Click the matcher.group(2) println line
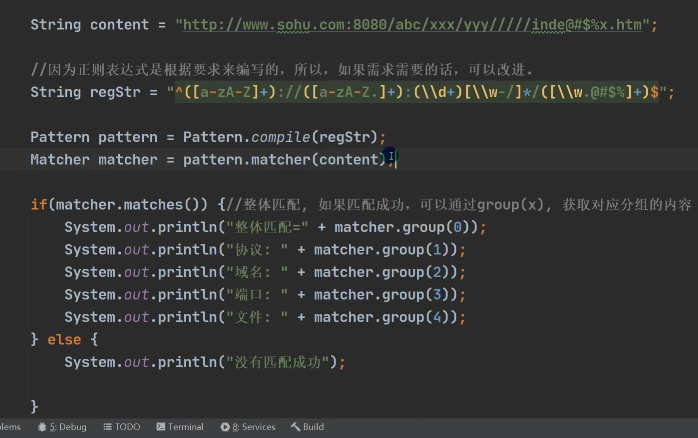The height and width of the screenshot is (438, 698). coord(265,272)
